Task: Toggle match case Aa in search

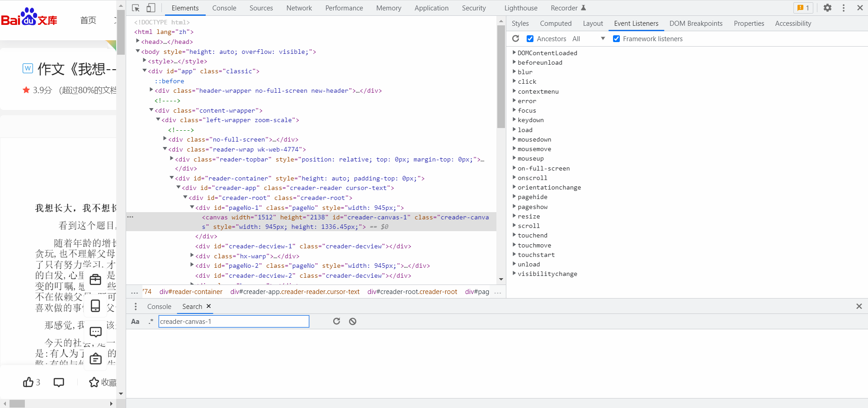Action: (135, 321)
